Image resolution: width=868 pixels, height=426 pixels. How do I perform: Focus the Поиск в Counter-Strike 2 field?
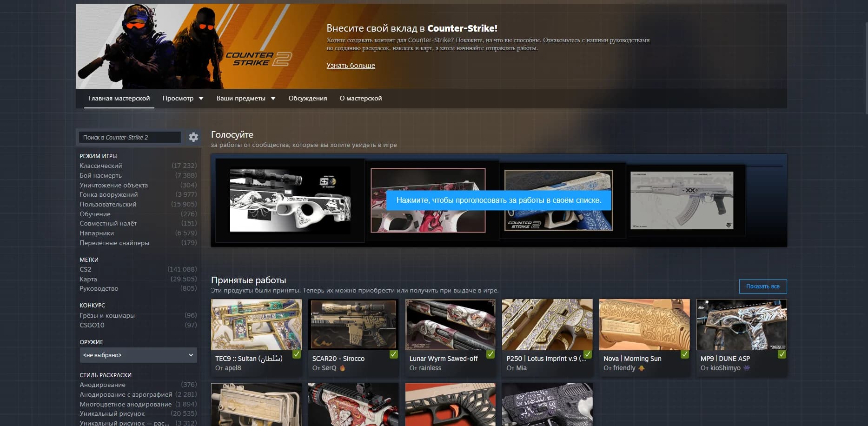click(x=130, y=137)
